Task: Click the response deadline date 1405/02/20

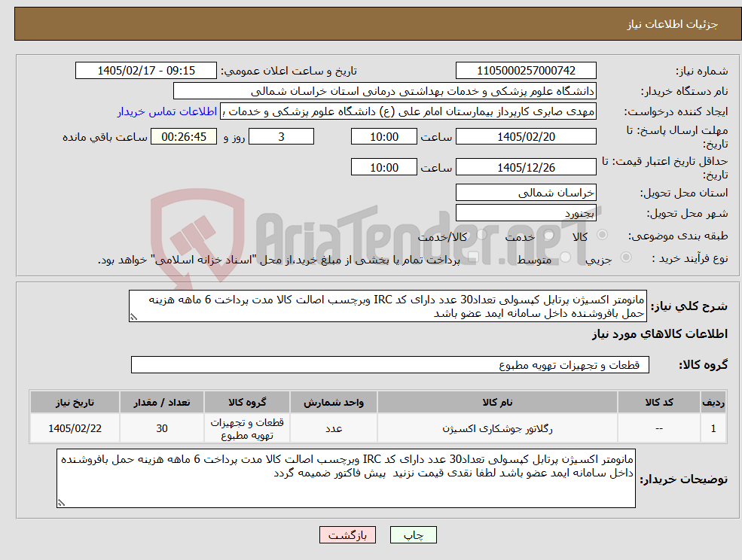Action: (x=526, y=137)
